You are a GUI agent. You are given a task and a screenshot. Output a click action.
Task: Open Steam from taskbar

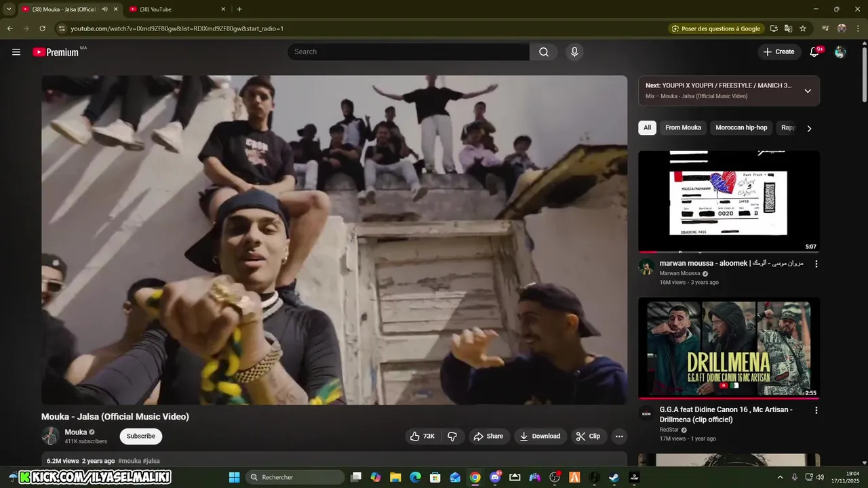click(x=614, y=477)
